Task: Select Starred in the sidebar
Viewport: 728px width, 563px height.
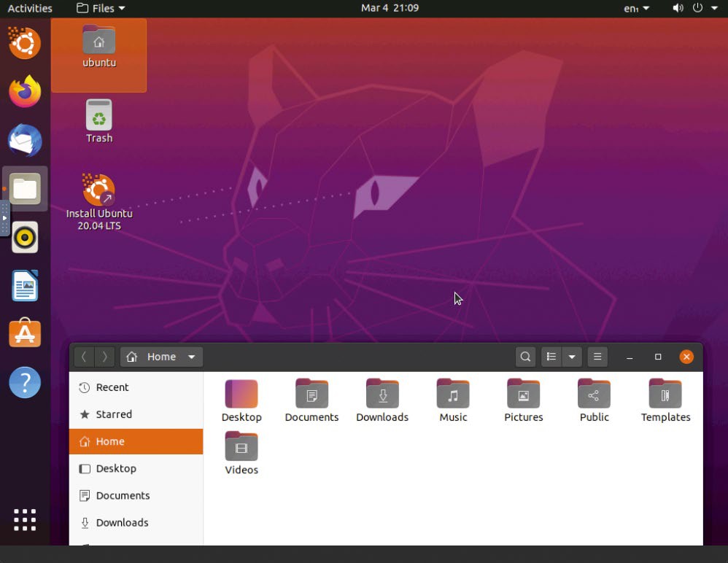Action: pos(136,414)
